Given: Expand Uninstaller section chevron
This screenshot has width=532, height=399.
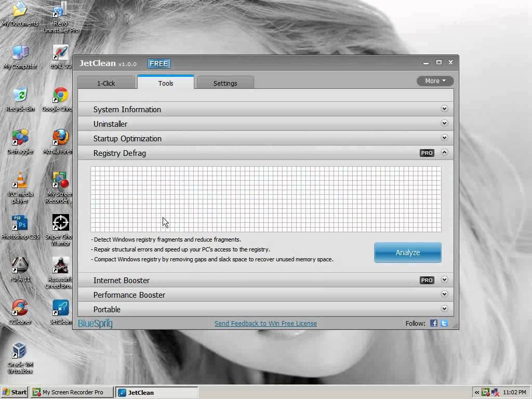Looking at the screenshot, I should pos(445,123).
